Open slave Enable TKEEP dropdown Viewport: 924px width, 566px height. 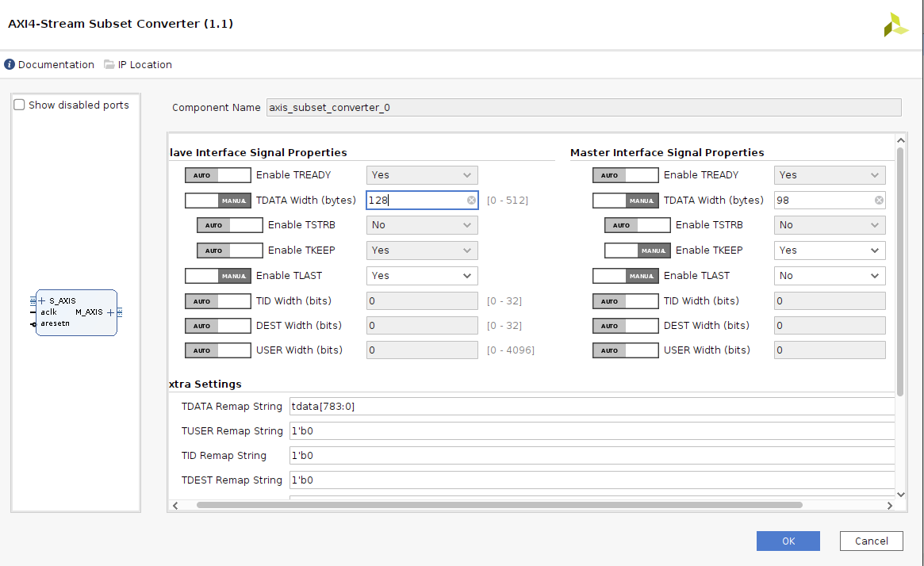point(422,250)
